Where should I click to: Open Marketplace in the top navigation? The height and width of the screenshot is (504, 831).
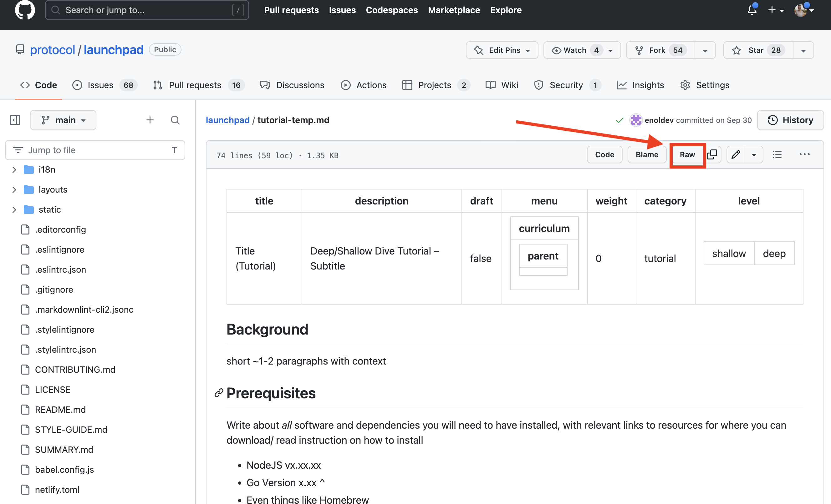coord(454,10)
